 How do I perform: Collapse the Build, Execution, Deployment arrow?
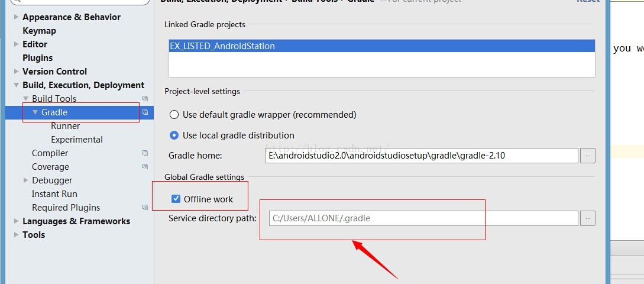click(x=16, y=85)
